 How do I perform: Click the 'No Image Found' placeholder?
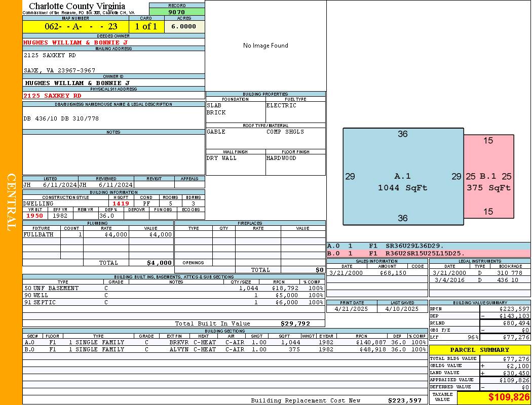pyautogui.click(x=265, y=46)
